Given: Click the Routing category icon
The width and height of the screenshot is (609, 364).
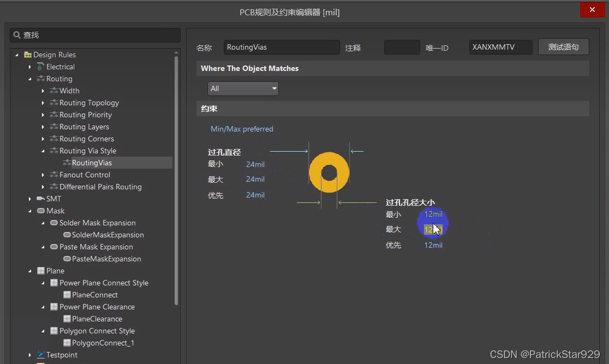Looking at the screenshot, I should (x=40, y=79).
